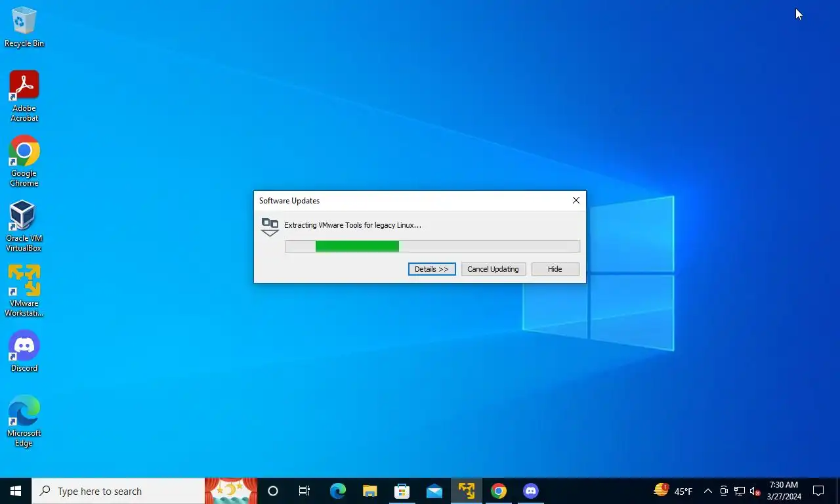Open Google Chrome from the taskbar
The height and width of the screenshot is (504, 840).
click(499, 491)
